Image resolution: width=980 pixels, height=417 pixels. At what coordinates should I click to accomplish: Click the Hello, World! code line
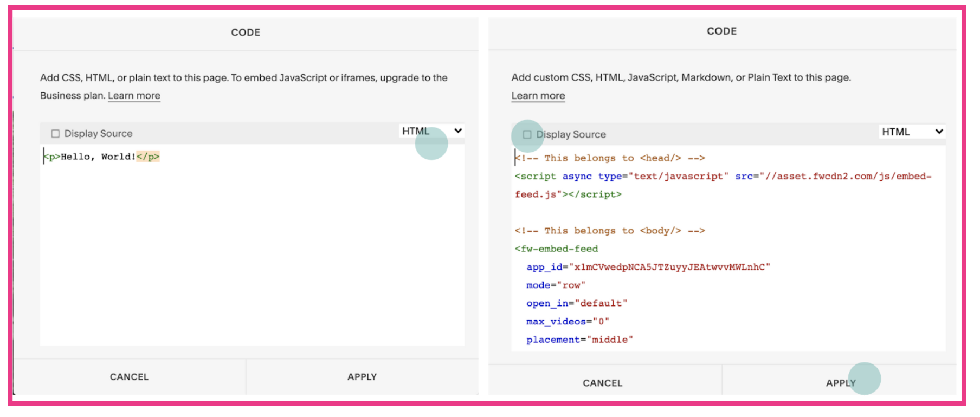pos(101,157)
